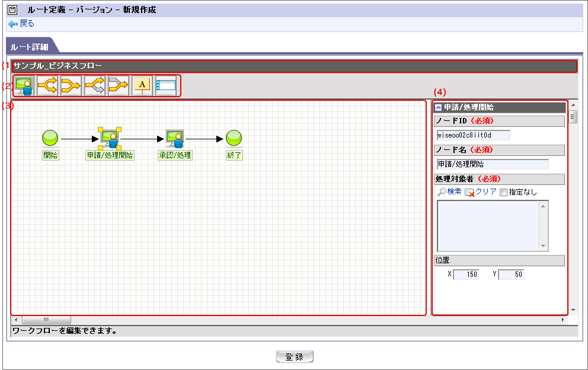Click the arrow connecting 開始 to 申請/処理開始

tap(80, 139)
